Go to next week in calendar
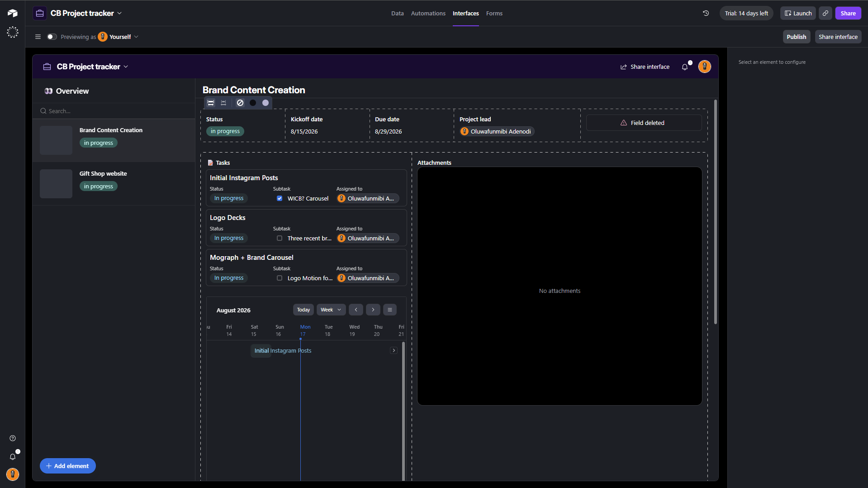The image size is (868, 488). click(x=373, y=310)
